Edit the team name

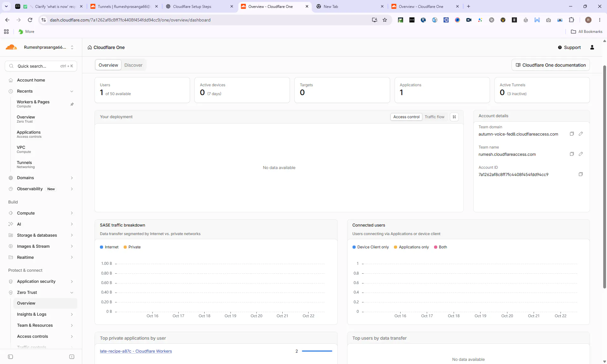[581, 154]
